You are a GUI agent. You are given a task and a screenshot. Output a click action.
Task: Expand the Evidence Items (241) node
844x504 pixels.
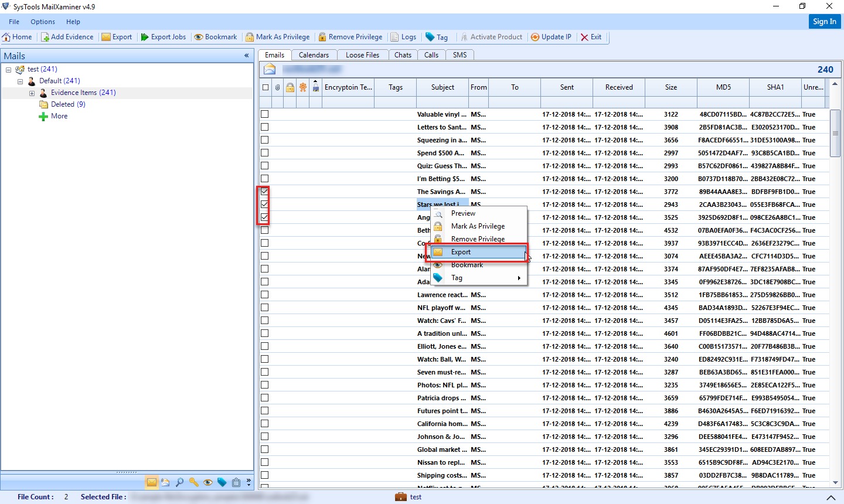click(x=32, y=93)
